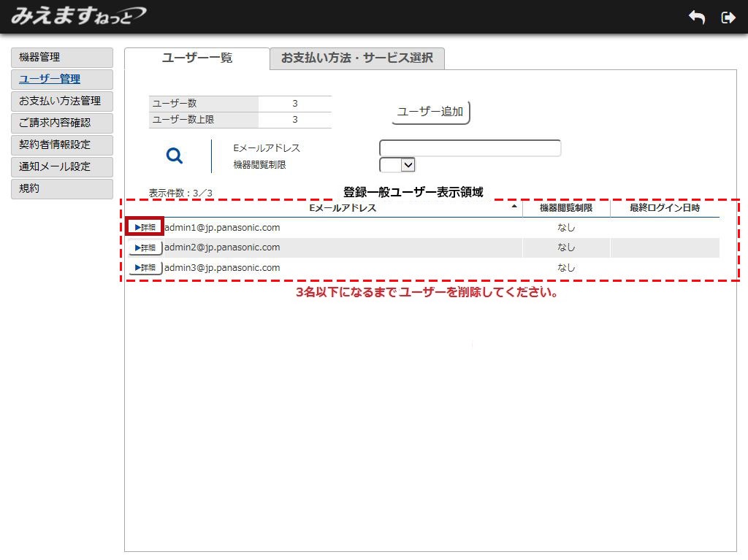Click 規約 in the sidebar

click(x=62, y=188)
